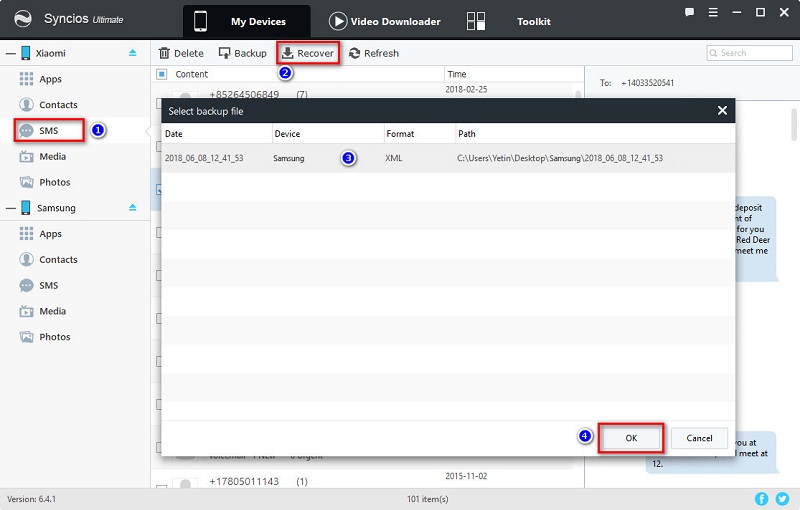Open the Twitter icon in status bar
Viewport: 800px width, 510px height.
point(782,499)
